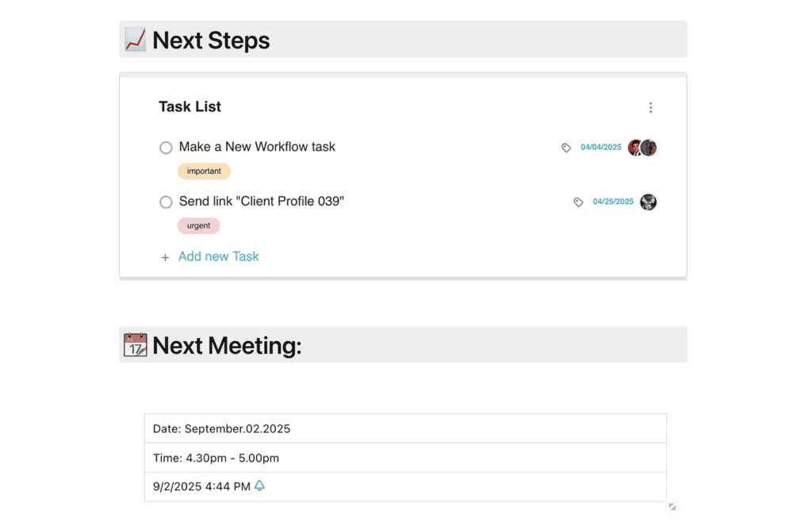Check off "Make a New Workflow task" circle
812x526 pixels.
click(x=166, y=148)
